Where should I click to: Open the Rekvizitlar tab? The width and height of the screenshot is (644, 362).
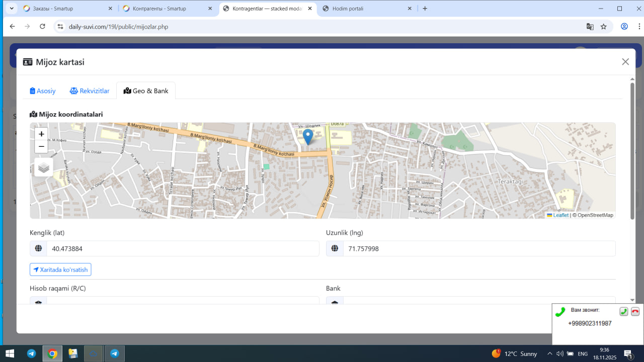pyautogui.click(x=90, y=91)
